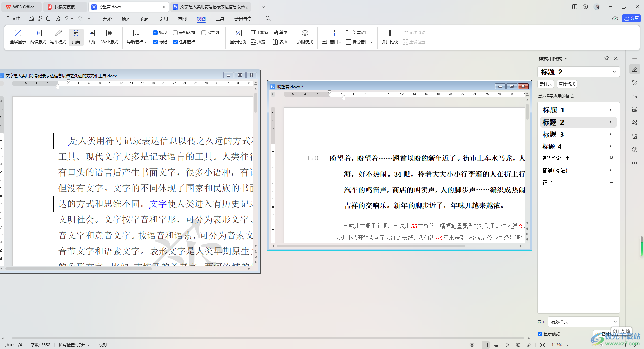Image resolution: width=644 pixels, height=349 pixels.
Task: Open the 有效样式 display filter dropdown
Action: pos(584,322)
